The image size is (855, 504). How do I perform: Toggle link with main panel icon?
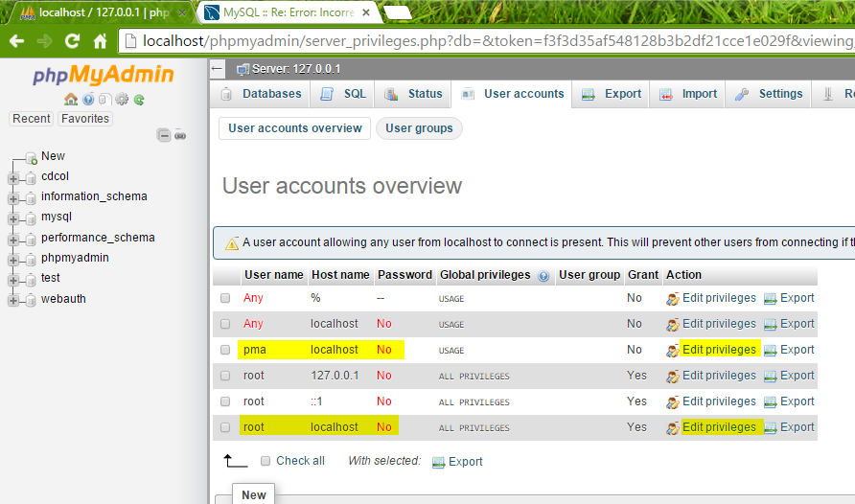pyautogui.click(x=180, y=136)
